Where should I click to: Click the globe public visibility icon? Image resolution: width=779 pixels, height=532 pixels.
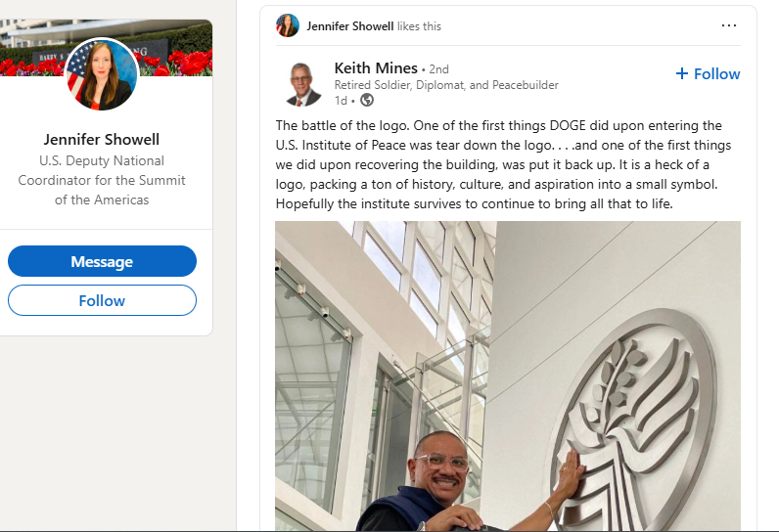coord(367,101)
